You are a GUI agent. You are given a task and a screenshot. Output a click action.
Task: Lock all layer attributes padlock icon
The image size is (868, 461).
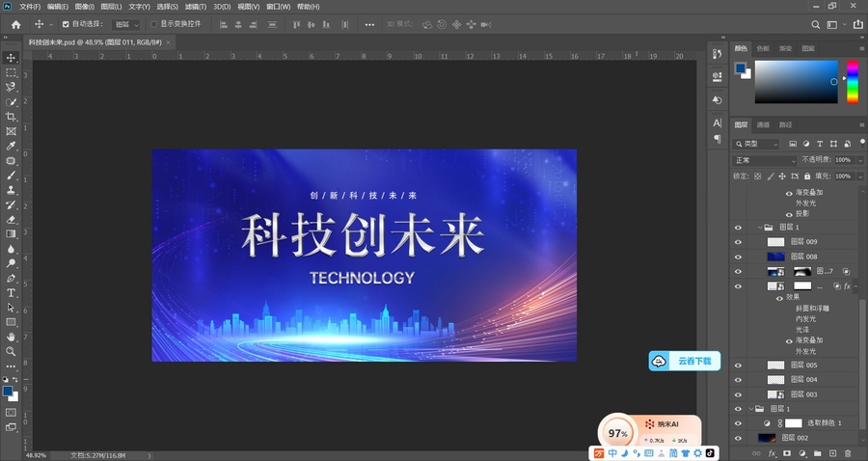(x=807, y=176)
